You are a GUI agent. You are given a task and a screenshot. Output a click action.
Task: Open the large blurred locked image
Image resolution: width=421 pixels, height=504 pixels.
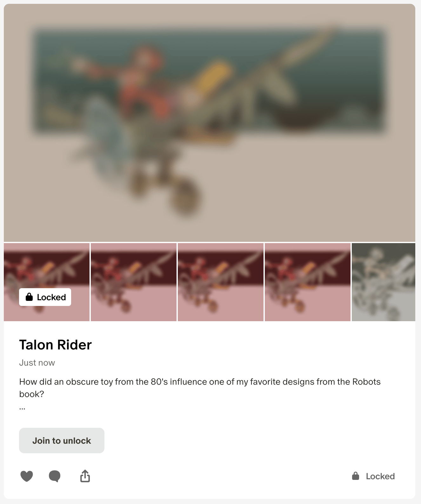coord(210,123)
